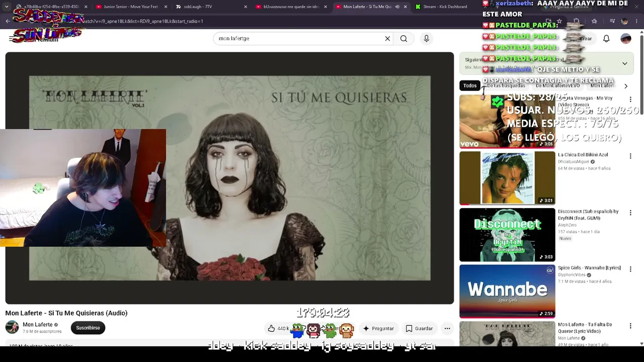Visit OficialLuisMiguel channel
Viewport: 644px width, 362px height.
coord(574,162)
